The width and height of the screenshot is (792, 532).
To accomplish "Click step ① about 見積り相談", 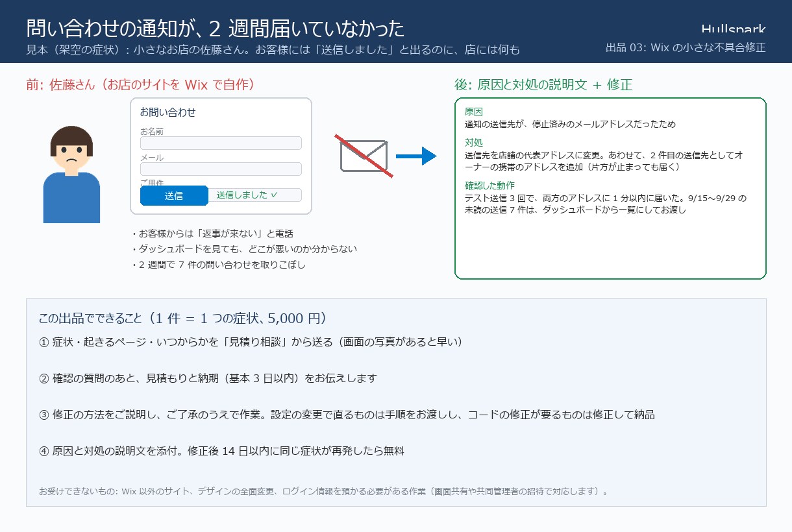I will [x=251, y=342].
